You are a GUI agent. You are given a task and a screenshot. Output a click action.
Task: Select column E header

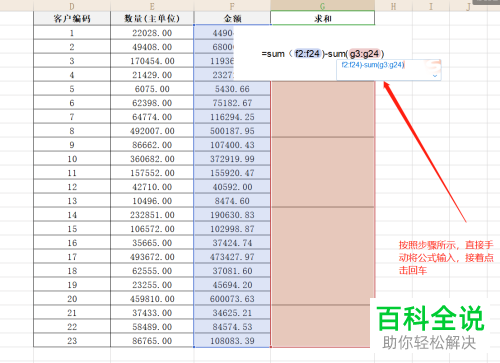[152, 6]
